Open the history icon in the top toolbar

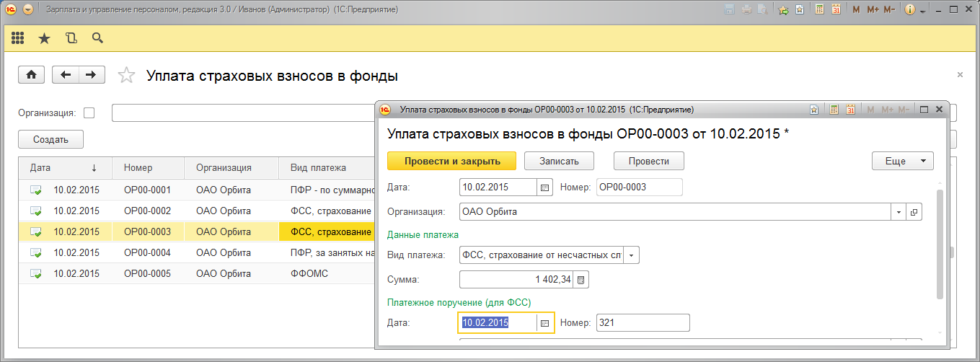pyautogui.click(x=71, y=38)
